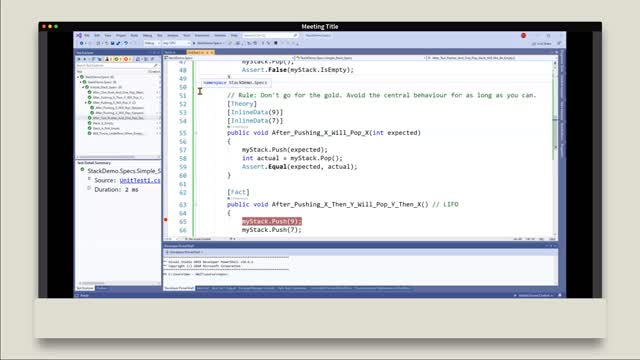Switch to the Test Explorer bottom tab
Screen dimensions: 640x360
point(85,289)
